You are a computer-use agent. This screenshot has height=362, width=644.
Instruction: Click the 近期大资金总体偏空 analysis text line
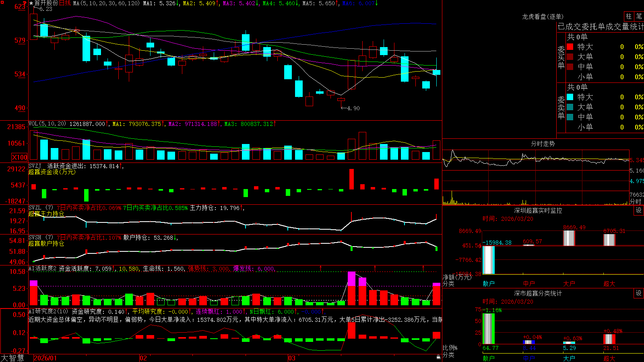tap(235, 319)
